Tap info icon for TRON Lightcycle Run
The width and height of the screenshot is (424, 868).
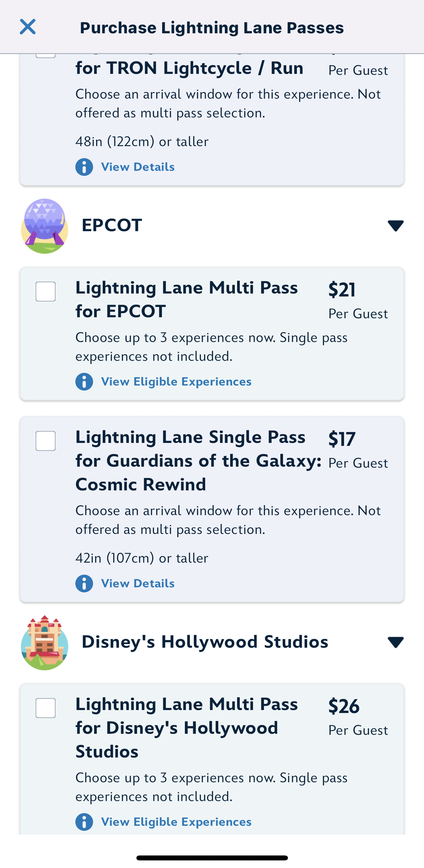pos(84,167)
